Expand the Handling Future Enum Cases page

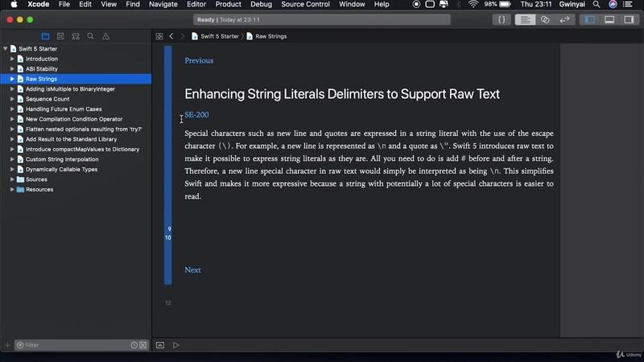[x=12, y=109]
